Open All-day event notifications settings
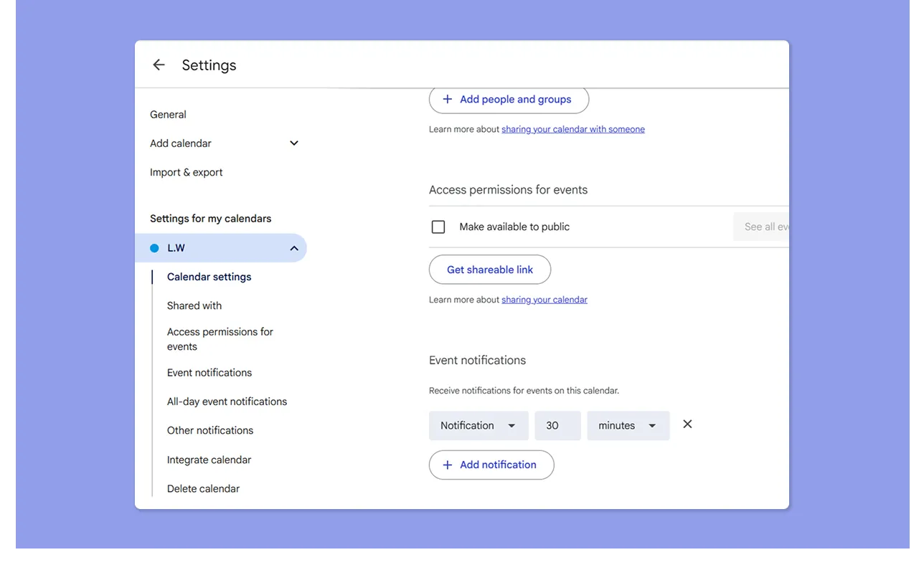 227,401
